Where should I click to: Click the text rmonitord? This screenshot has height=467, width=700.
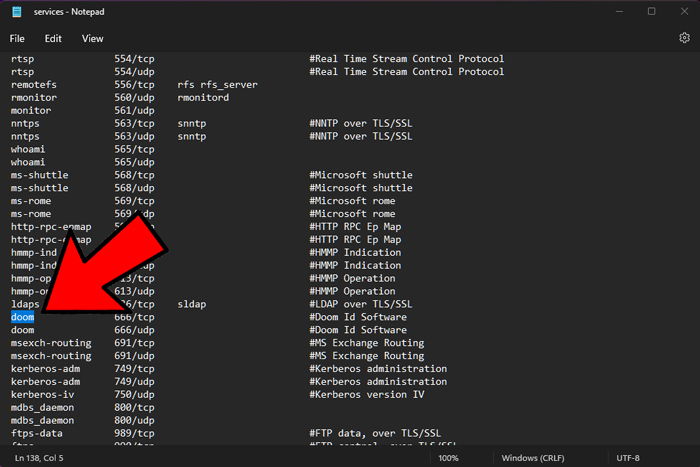pos(203,97)
